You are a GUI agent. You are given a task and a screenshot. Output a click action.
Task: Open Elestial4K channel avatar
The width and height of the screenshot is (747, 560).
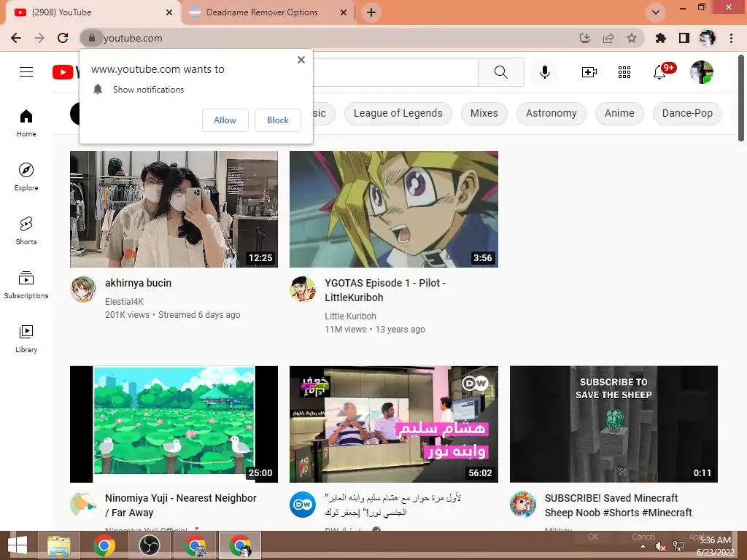point(83,289)
